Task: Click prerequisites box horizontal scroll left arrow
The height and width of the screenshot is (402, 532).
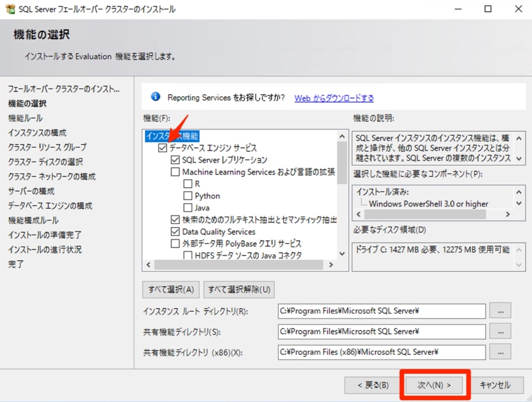Action: pos(359,214)
